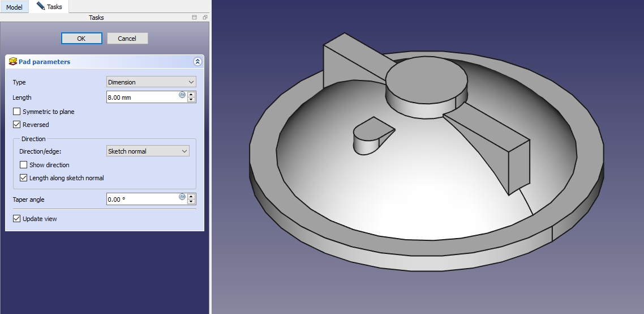
Task: Confirm the pad with OK button
Action: click(81, 38)
